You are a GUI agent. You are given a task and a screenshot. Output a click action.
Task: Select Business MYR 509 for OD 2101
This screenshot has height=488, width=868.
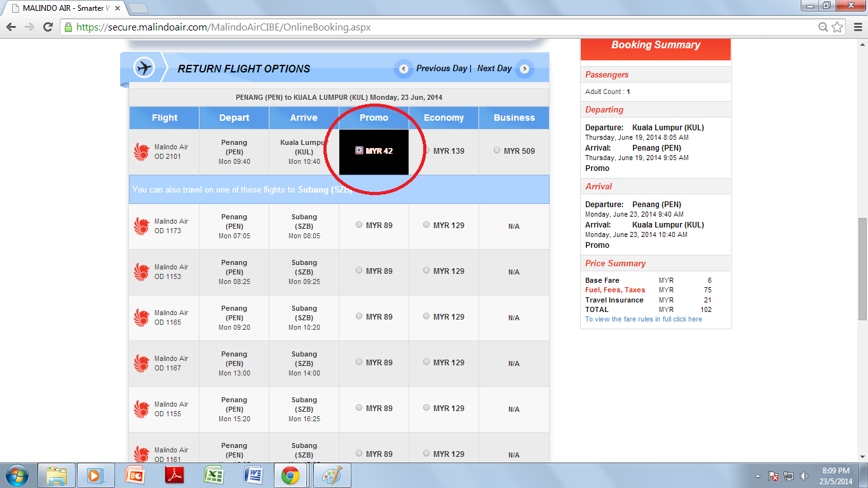click(x=497, y=151)
